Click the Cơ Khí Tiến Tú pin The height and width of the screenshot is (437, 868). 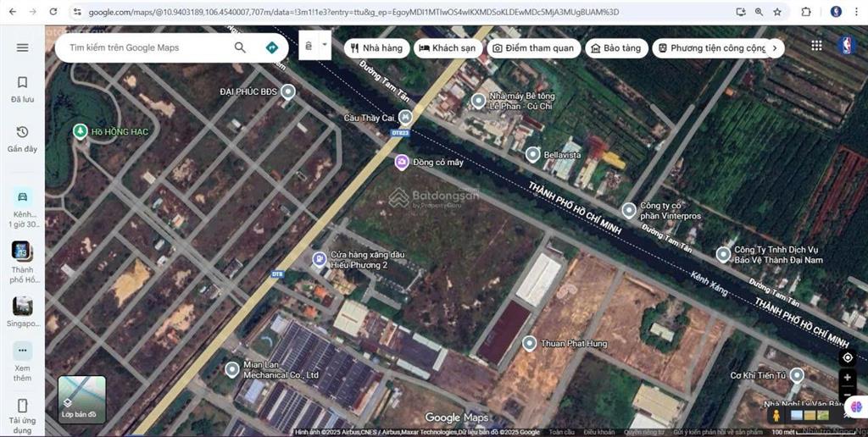coord(796,375)
